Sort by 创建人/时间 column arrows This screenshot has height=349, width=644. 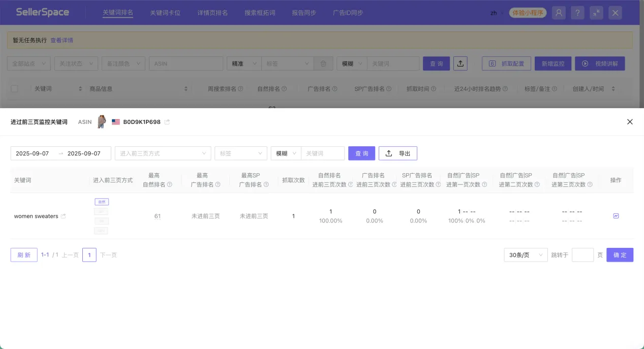point(613,89)
